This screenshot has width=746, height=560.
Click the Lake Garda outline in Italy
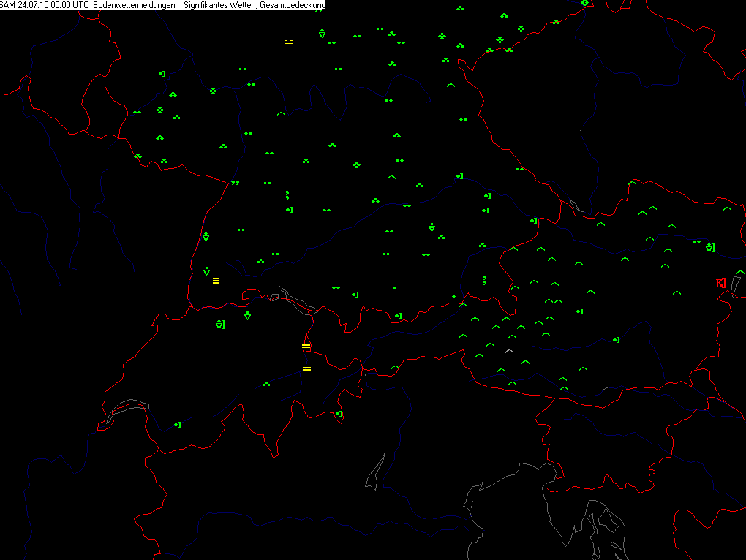375,472
